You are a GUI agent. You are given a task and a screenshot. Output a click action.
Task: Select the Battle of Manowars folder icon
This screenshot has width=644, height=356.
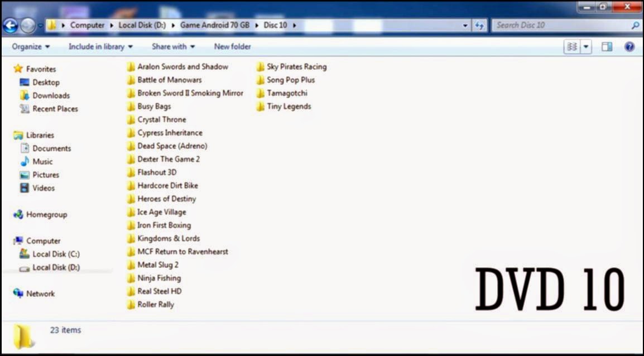(x=131, y=80)
